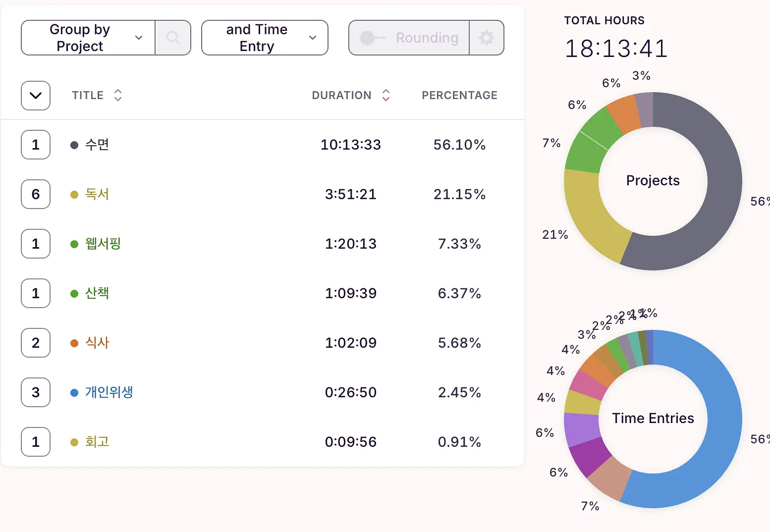Click the orange dot beside 식사
The width and height of the screenshot is (770, 532).
click(x=74, y=343)
